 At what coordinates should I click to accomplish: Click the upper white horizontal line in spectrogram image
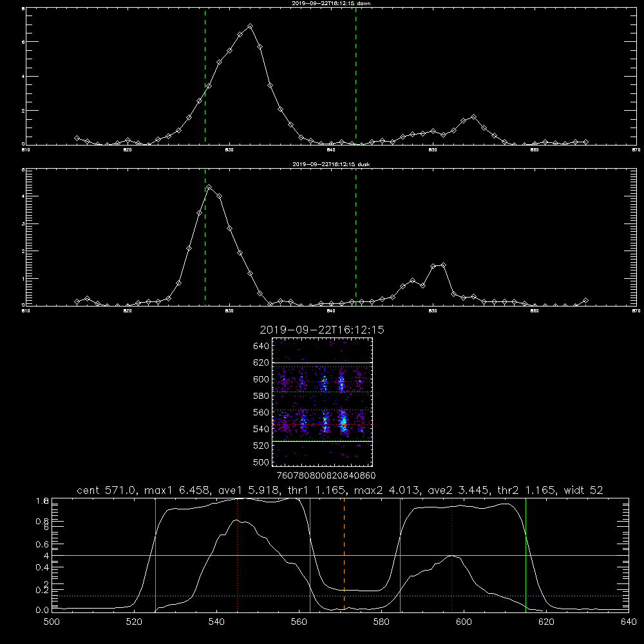click(323, 363)
